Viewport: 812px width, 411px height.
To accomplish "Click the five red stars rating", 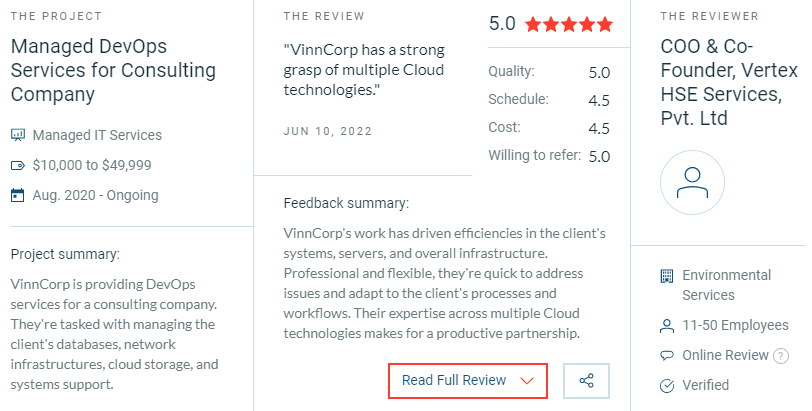I will coord(569,24).
